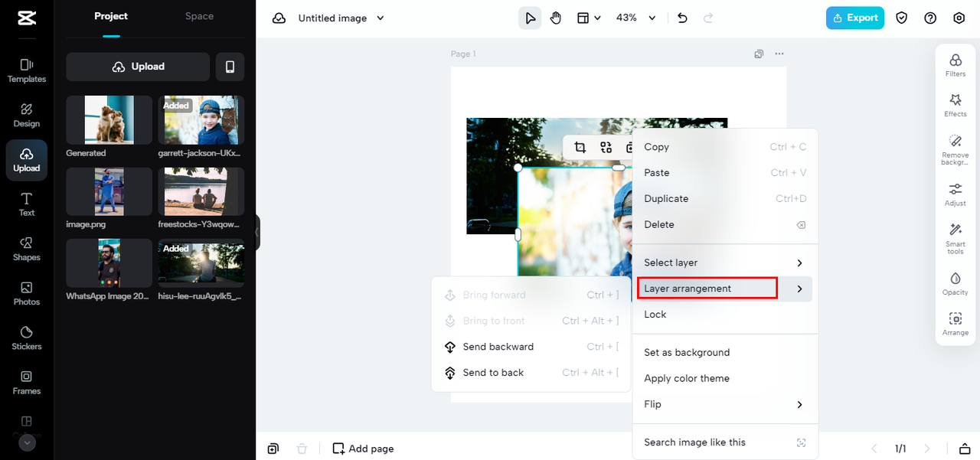
Task: Choose Set as background
Action: point(725,353)
